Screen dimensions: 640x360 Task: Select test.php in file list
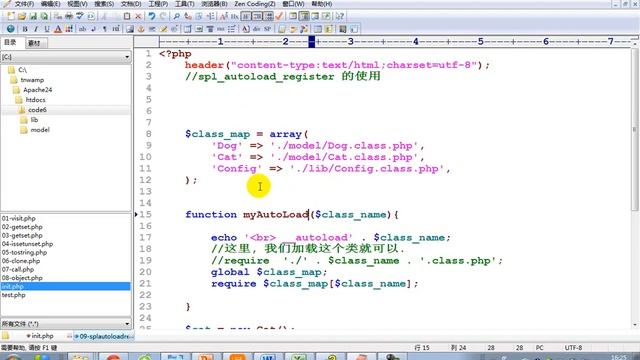(x=13, y=295)
